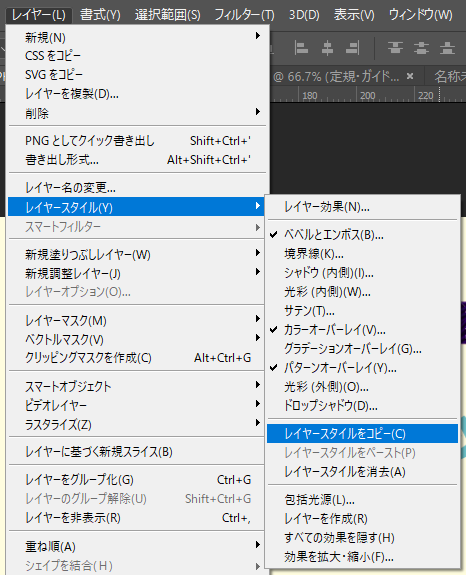Open the フィルター(T) menu
The width and height of the screenshot is (466, 575).
[244, 15]
